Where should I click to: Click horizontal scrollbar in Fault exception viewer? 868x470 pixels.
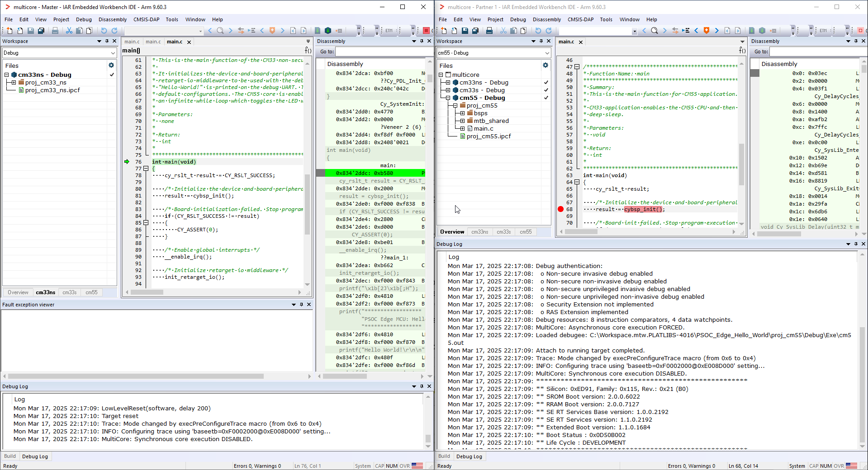[x=136, y=376]
